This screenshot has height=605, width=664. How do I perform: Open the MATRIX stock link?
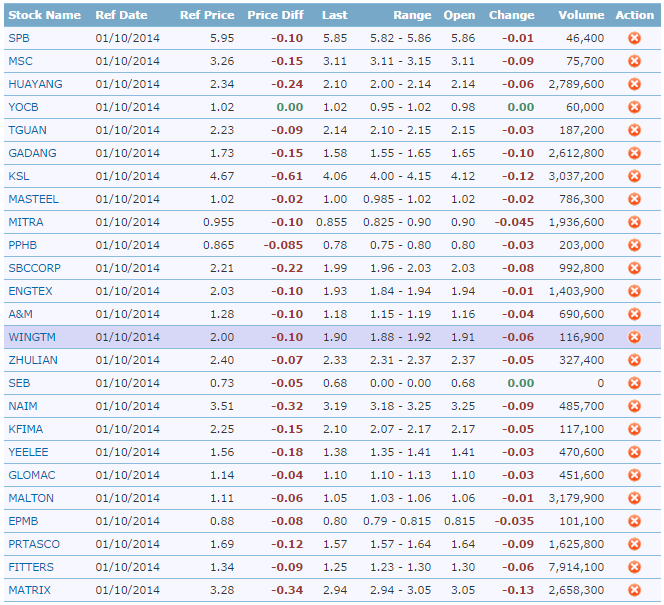tap(30, 590)
